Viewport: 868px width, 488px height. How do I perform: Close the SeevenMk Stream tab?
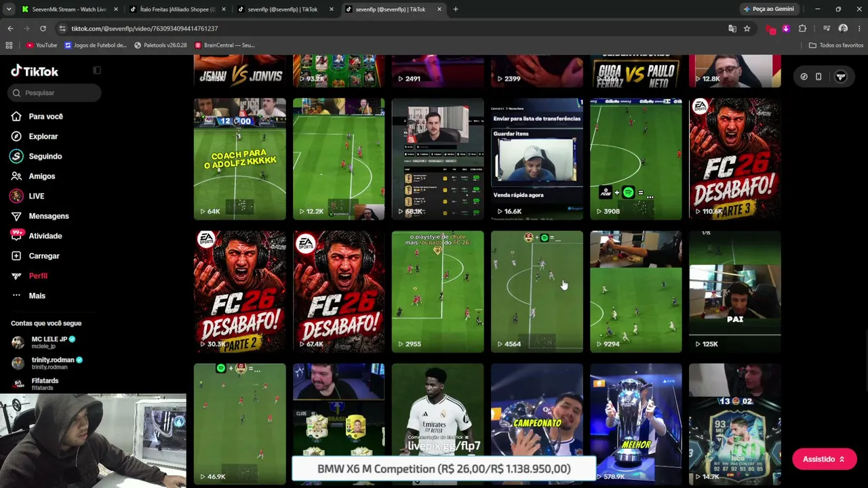116,9
